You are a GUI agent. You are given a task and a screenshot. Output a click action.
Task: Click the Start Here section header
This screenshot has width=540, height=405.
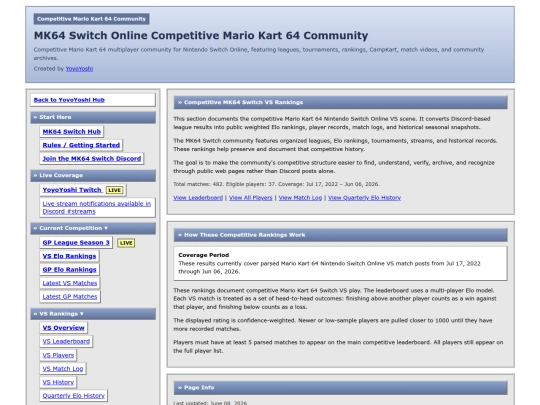pos(93,117)
